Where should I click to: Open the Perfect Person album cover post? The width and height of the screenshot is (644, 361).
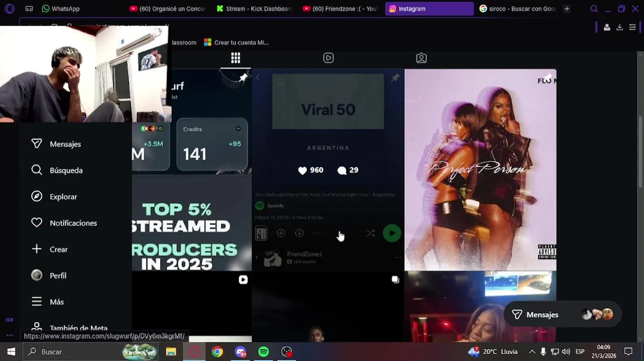coord(480,170)
